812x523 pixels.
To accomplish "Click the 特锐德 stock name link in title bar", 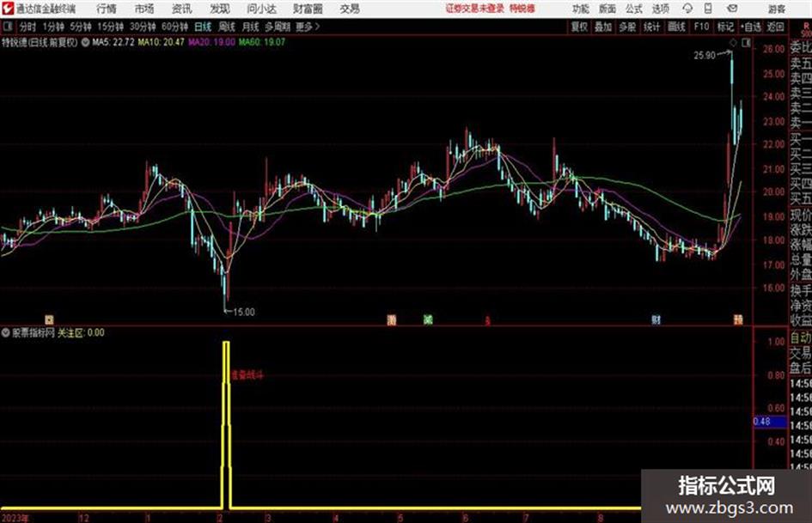I will (522, 9).
